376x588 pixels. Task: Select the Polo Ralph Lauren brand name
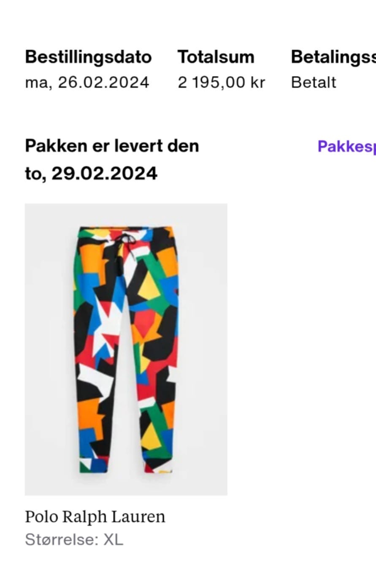click(95, 516)
